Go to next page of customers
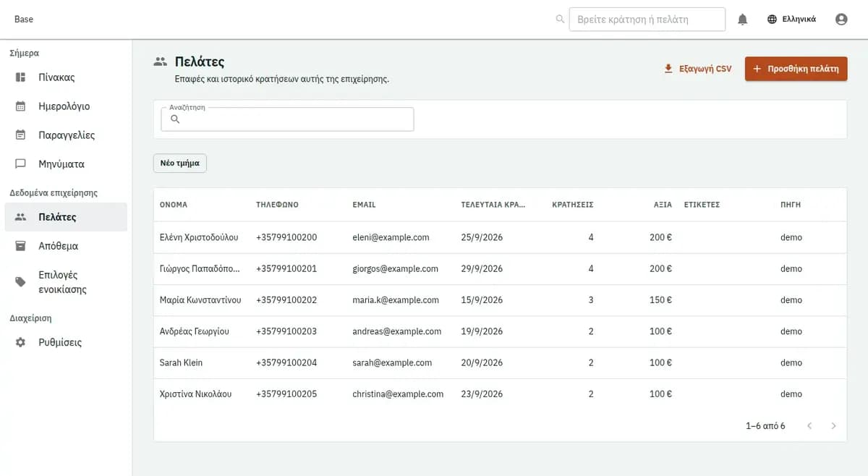The width and height of the screenshot is (868, 476). tap(833, 426)
